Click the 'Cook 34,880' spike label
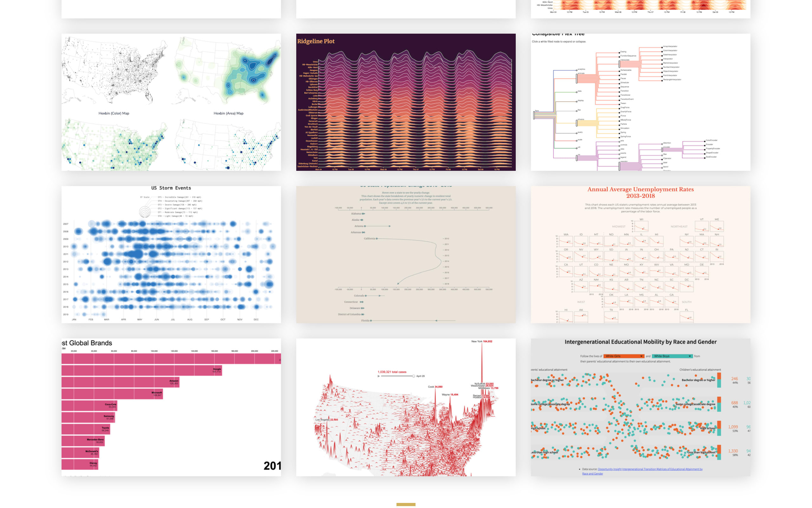 click(435, 387)
